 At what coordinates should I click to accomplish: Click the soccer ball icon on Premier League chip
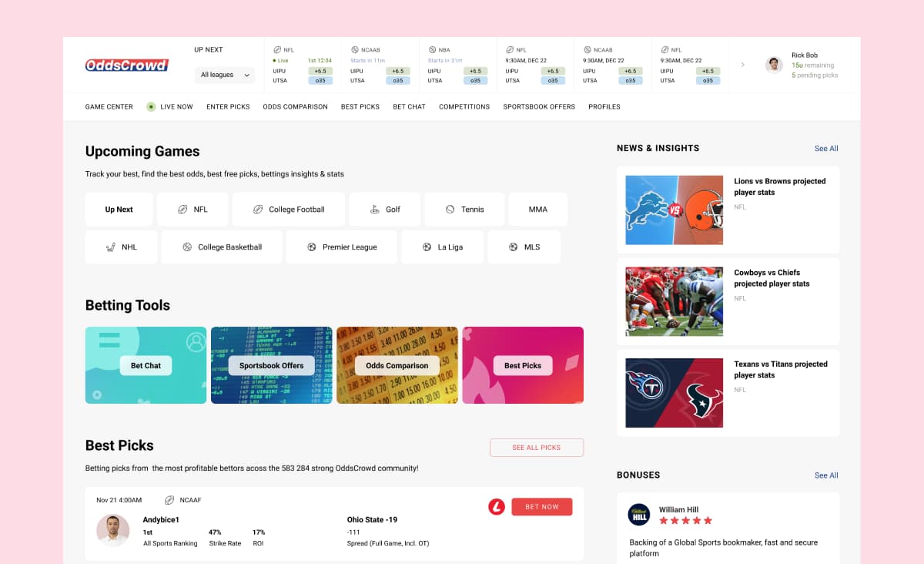[x=312, y=247]
